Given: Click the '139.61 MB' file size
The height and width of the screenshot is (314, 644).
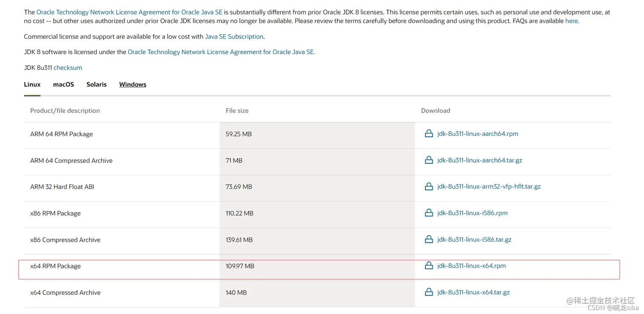Looking at the screenshot, I should coord(239,239).
